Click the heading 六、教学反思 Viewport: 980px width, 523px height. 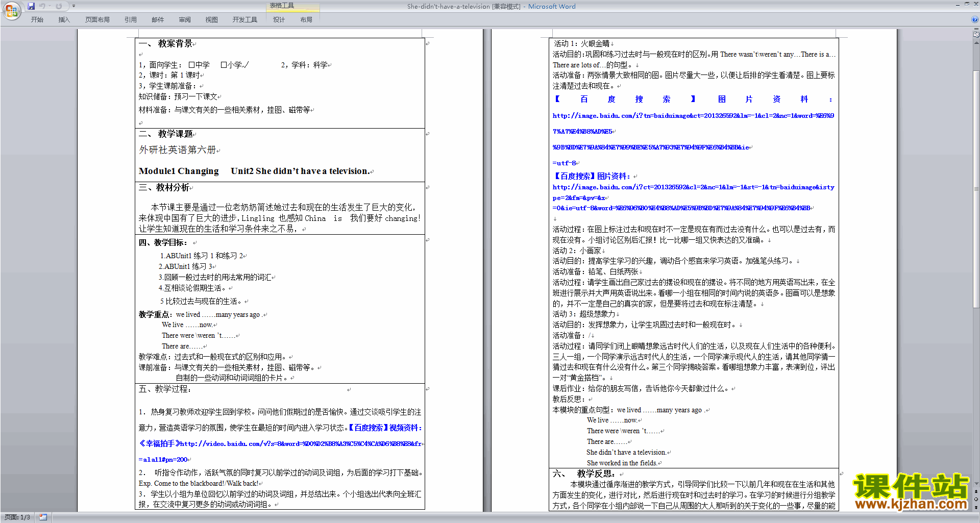point(583,474)
